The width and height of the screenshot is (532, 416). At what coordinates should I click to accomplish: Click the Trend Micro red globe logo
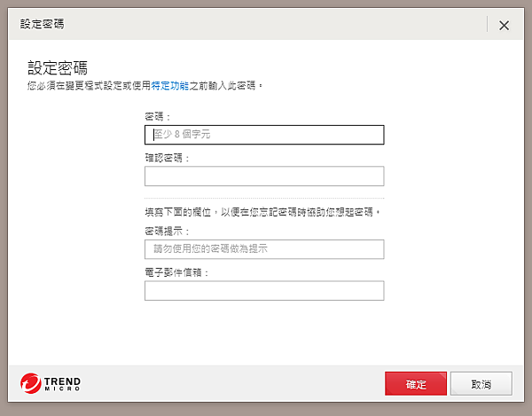click(31, 383)
